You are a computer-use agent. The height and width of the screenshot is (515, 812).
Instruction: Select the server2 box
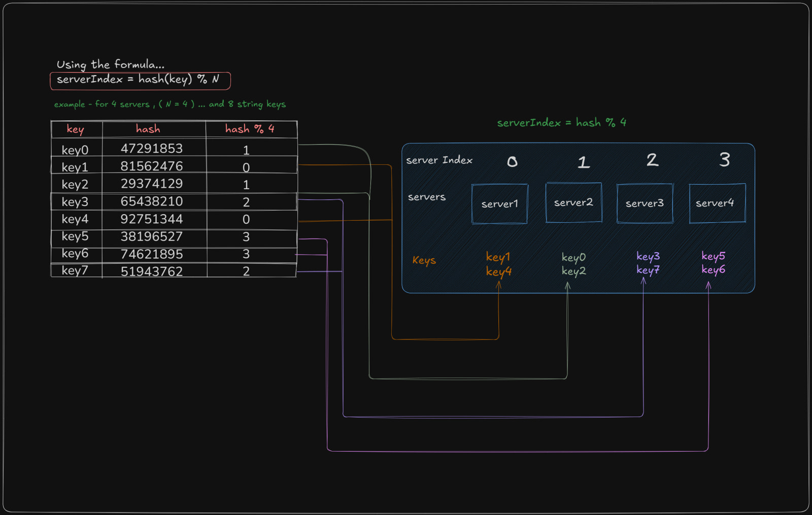(x=573, y=202)
